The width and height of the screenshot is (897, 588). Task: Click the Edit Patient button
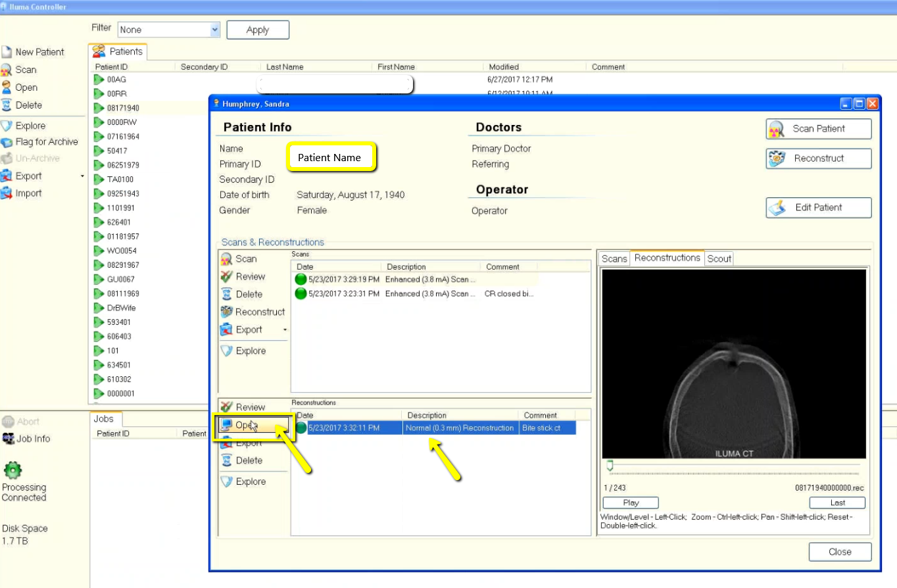pyautogui.click(x=819, y=207)
